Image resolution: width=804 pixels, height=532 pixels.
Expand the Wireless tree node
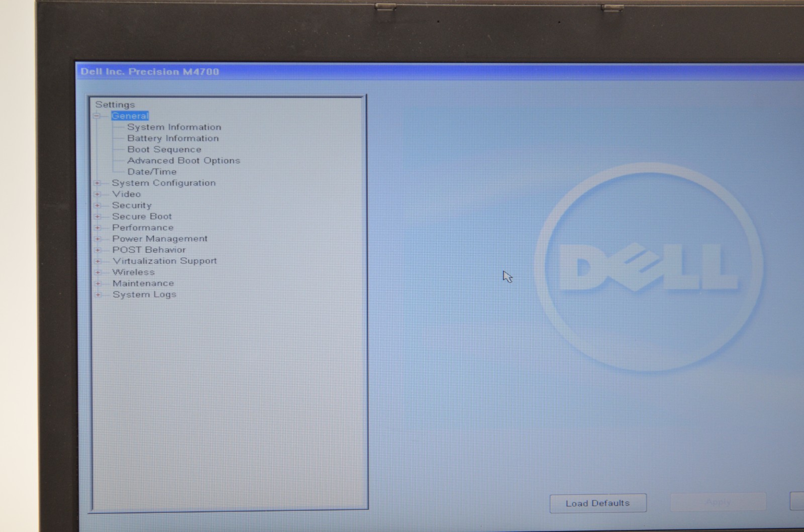[98, 272]
